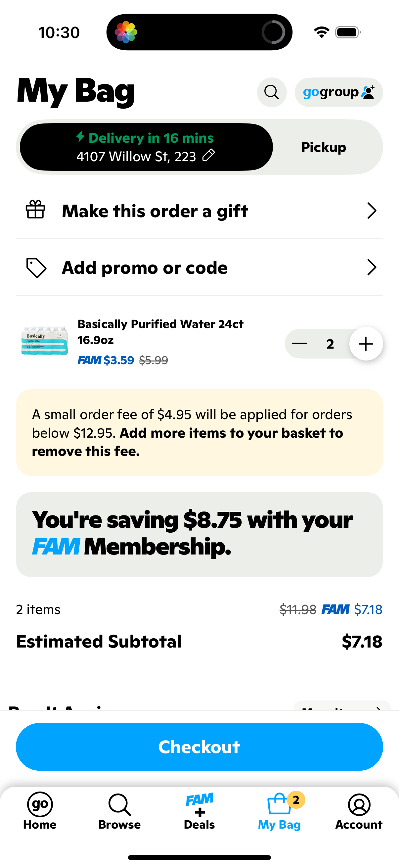Switch to Pickup instead of delivery

click(x=323, y=147)
